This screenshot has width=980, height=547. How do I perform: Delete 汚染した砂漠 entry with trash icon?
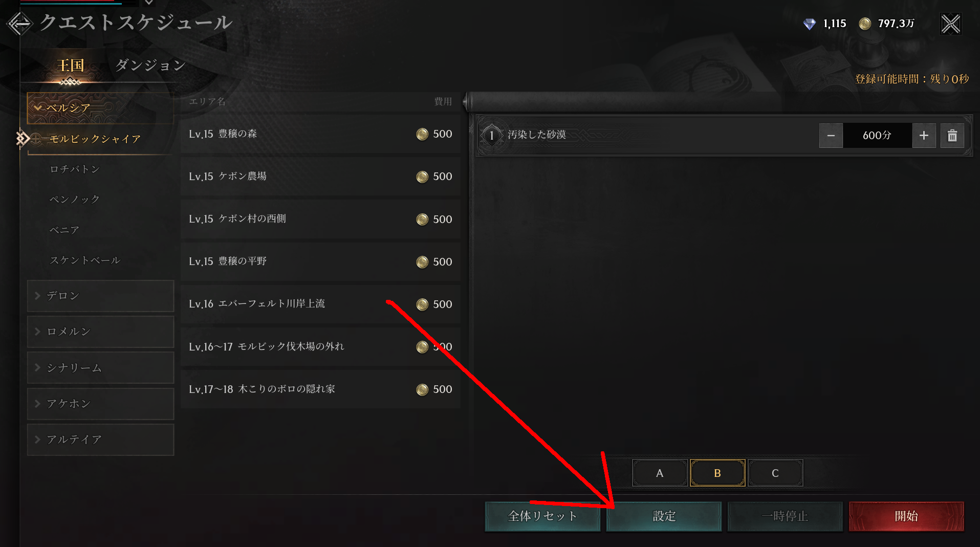pyautogui.click(x=952, y=136)
